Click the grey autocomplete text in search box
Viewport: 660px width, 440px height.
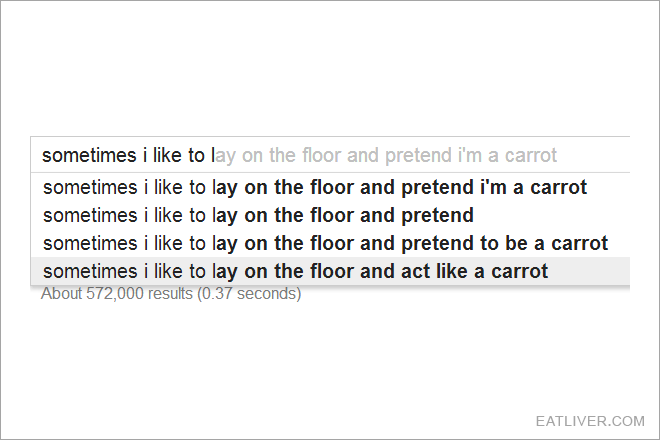coord(386,155)
